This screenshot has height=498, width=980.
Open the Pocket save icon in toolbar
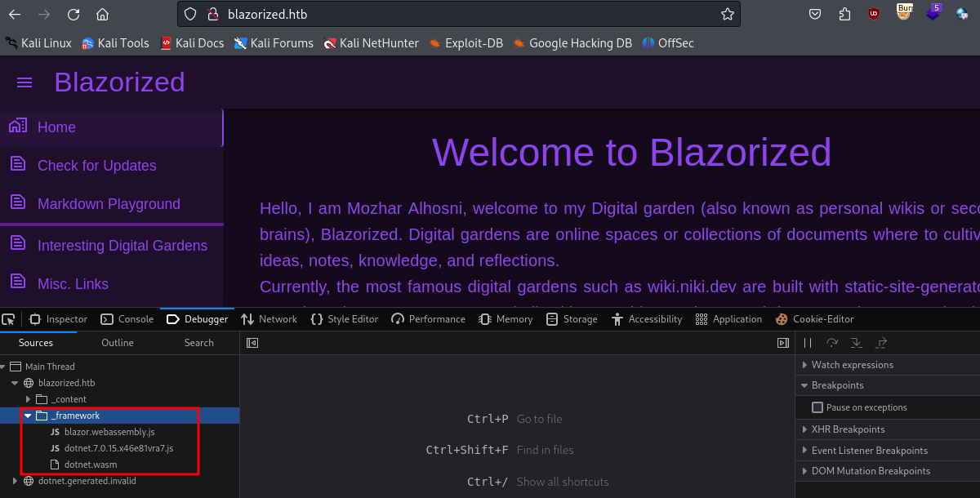click(815, 14)
